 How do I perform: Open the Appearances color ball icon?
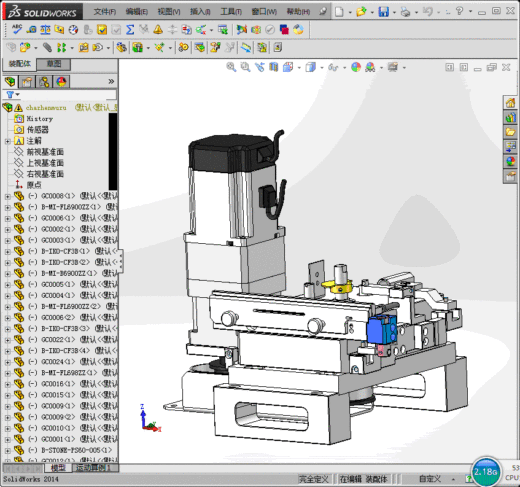(356, 67)
